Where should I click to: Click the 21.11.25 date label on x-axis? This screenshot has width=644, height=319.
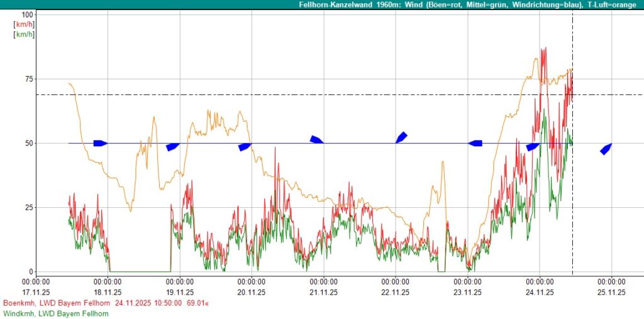coord(324,292)
